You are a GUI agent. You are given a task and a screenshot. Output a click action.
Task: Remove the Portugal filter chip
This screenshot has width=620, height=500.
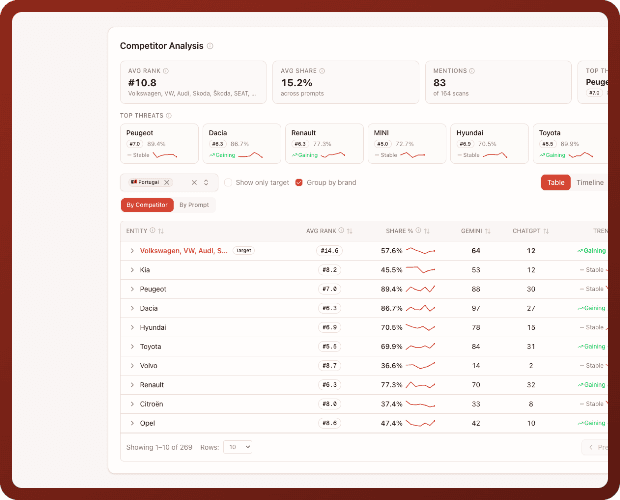[x=166, y=182]
